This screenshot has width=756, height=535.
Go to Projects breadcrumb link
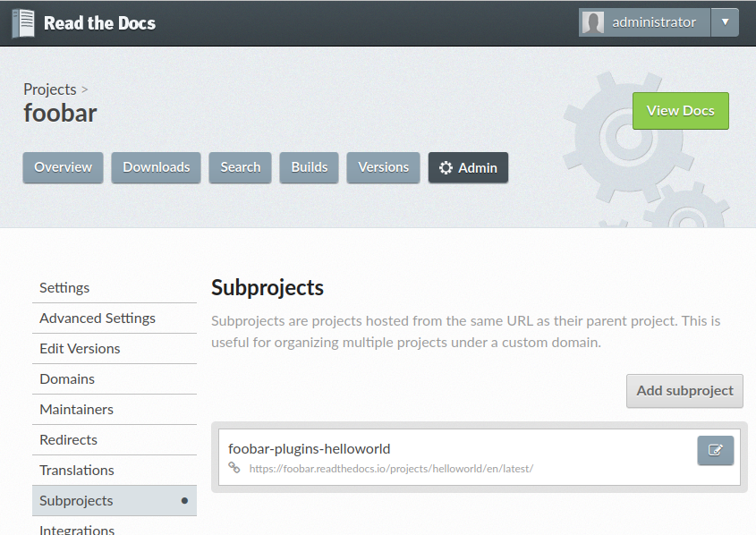[50, 89]
